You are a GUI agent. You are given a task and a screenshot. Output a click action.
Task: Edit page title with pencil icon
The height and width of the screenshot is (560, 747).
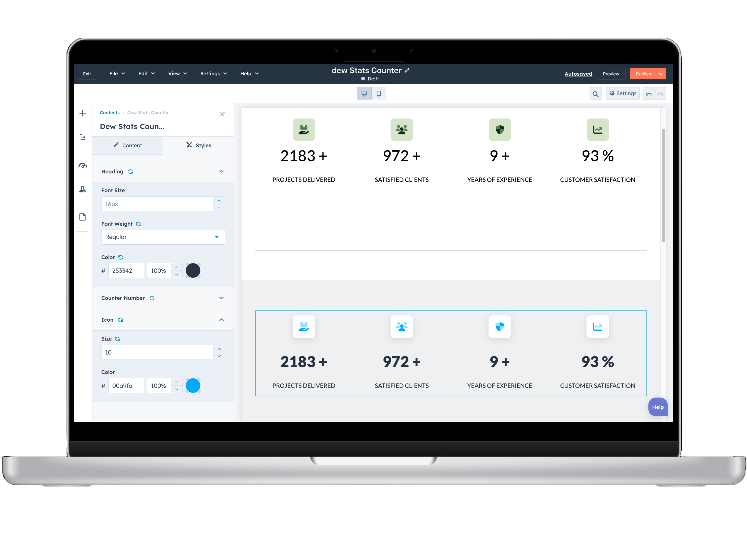pyautogui.click(x=407, y=70)
